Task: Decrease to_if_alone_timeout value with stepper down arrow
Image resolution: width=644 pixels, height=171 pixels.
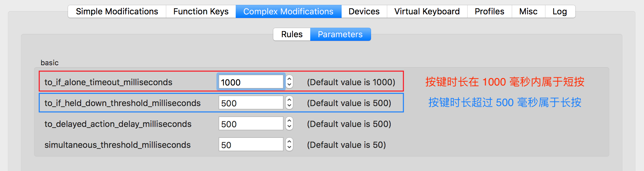Action: coord(289,85)
